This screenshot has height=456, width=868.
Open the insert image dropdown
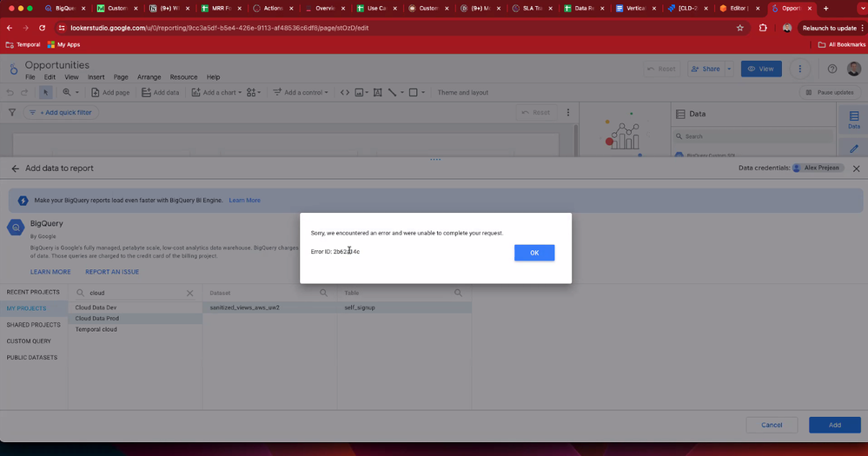click(x=361, y=92)
